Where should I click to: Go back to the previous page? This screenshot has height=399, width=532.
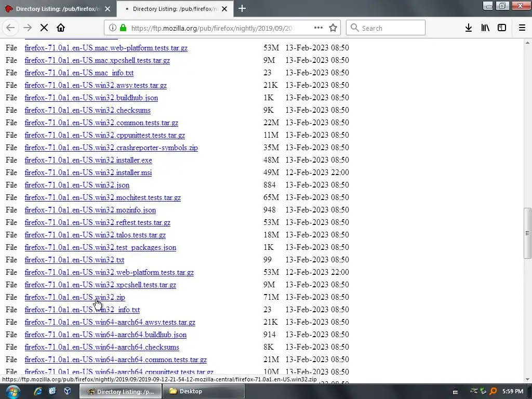[10, 28]
